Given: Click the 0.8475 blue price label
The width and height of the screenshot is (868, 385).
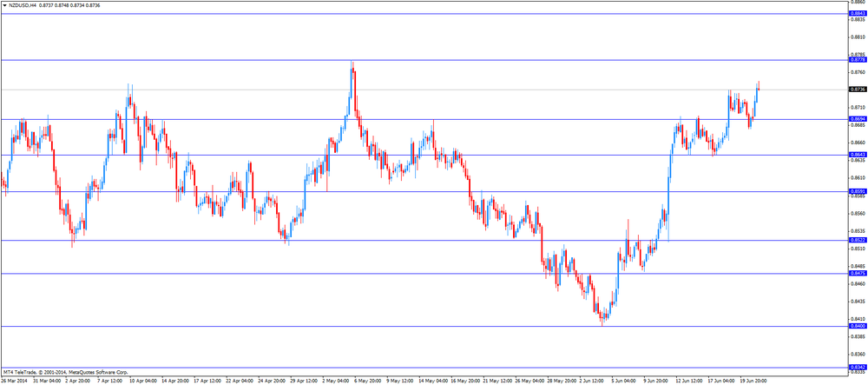Looking at the screenshot, I should pos(857,274).
